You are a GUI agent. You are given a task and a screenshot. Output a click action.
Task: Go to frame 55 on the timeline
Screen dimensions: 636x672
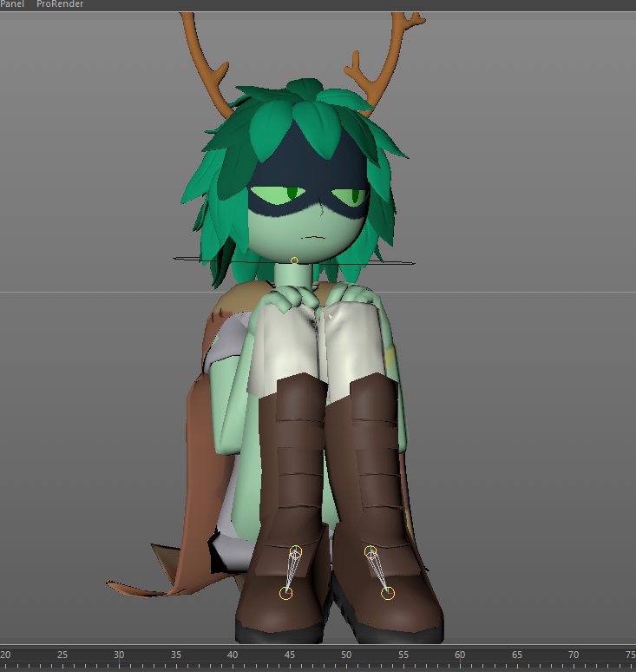[x=403, y=655]
